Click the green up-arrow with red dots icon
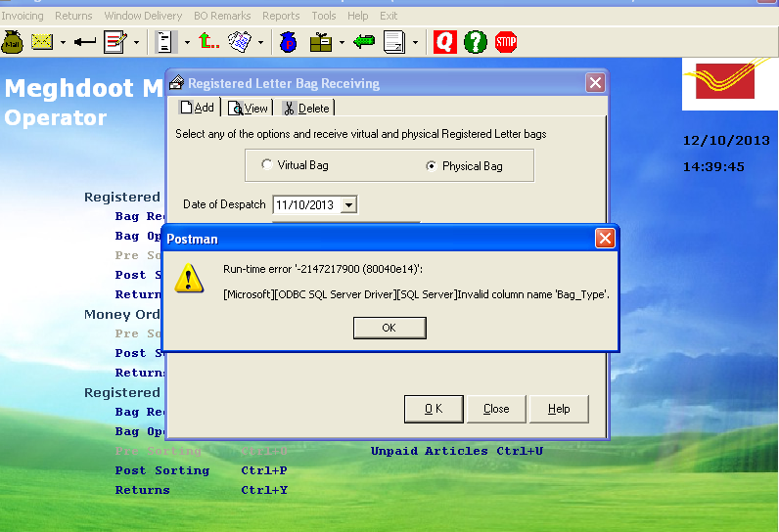 pyautogui.click(x=208, y=42)
